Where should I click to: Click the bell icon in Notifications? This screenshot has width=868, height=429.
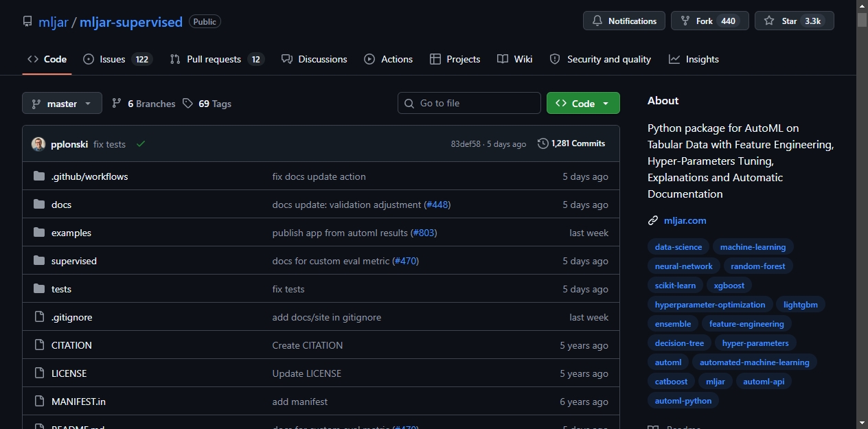(597, 21)
